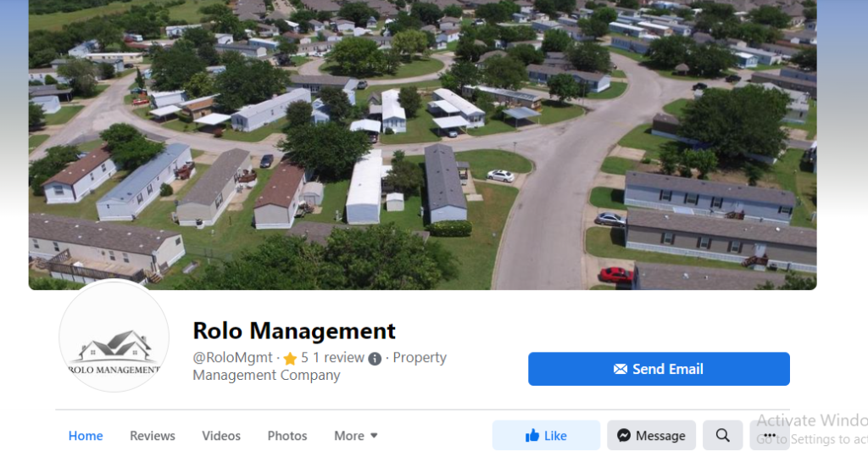Image resolution: width=868 pixels, height=457 pixels.
Task: Message the page via Message button
Action: [x=652, y=436]
